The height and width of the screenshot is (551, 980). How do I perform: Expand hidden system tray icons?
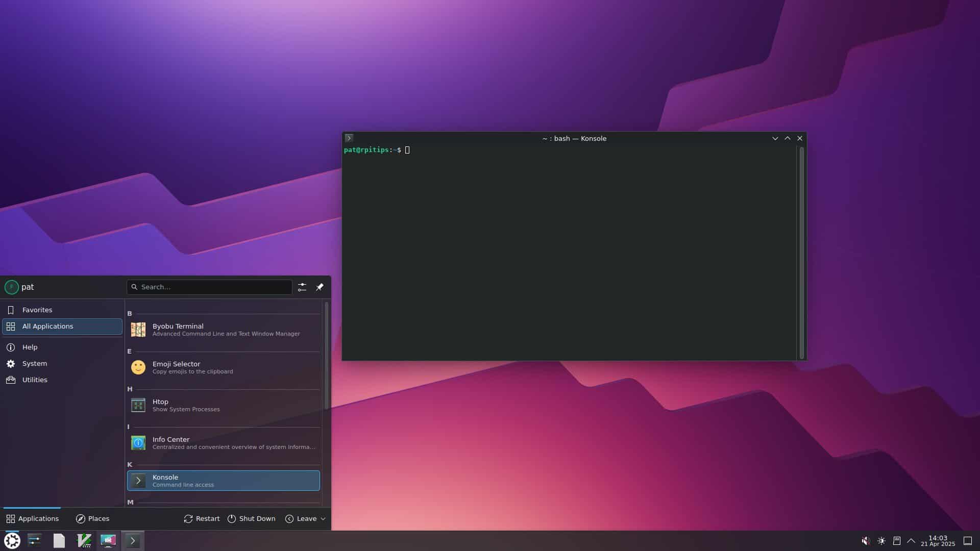(x=911, y=540)
